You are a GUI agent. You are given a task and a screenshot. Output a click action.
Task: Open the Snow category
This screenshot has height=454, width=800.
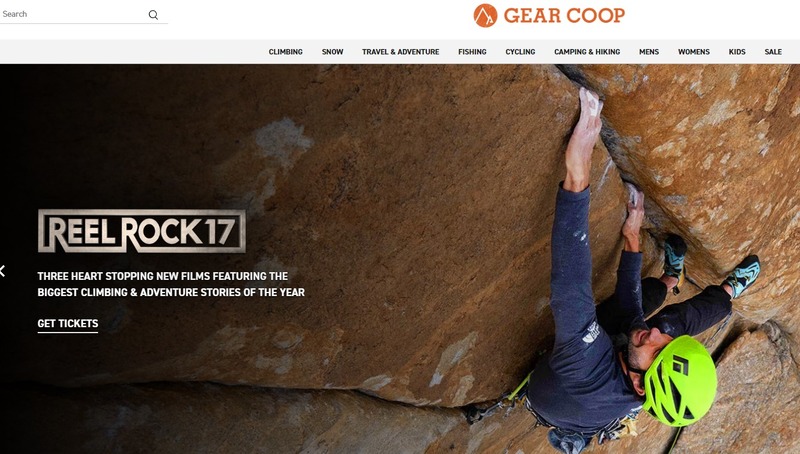pos(333,52)
